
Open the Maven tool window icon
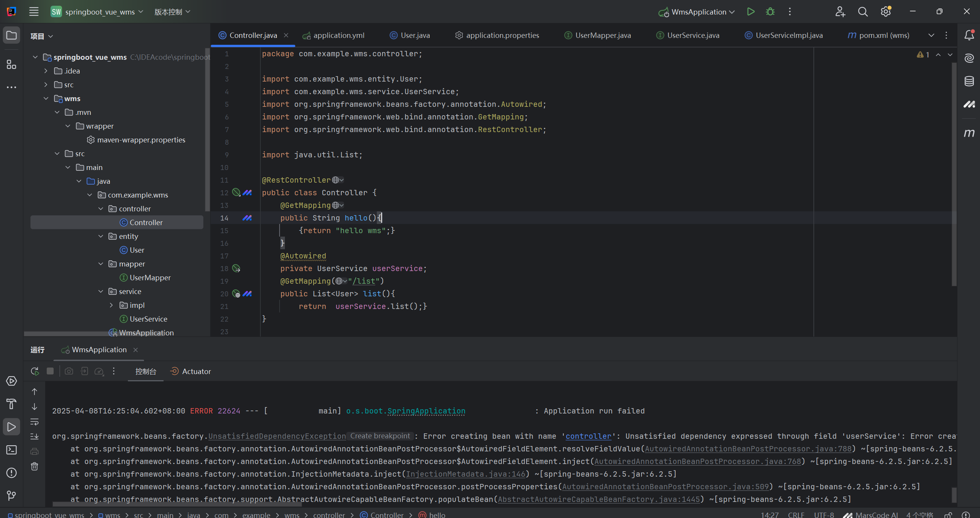click(969, 133)
